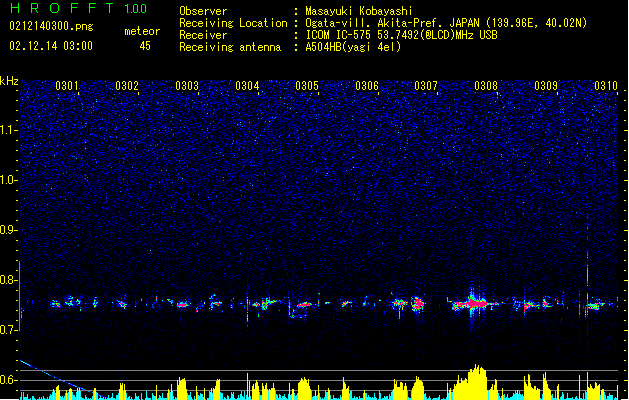Click the 0310 time marker
This screenshot has height=400, width=629.
(606, 86)
